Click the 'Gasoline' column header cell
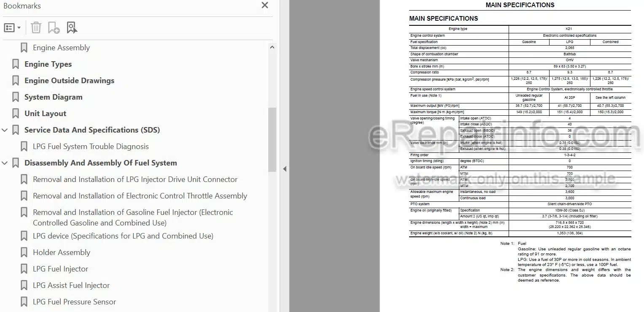This screenshot has width=644, height=312. (x=529, y=42)
